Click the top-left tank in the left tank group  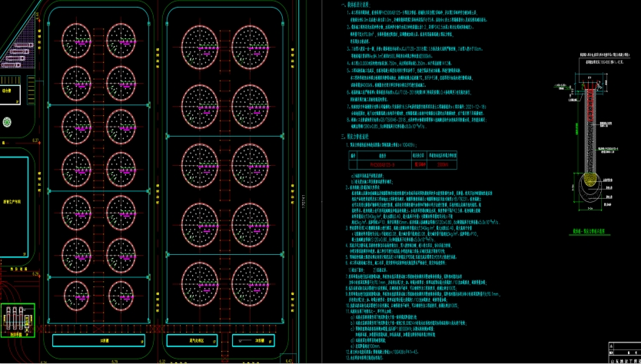[78, 38]
